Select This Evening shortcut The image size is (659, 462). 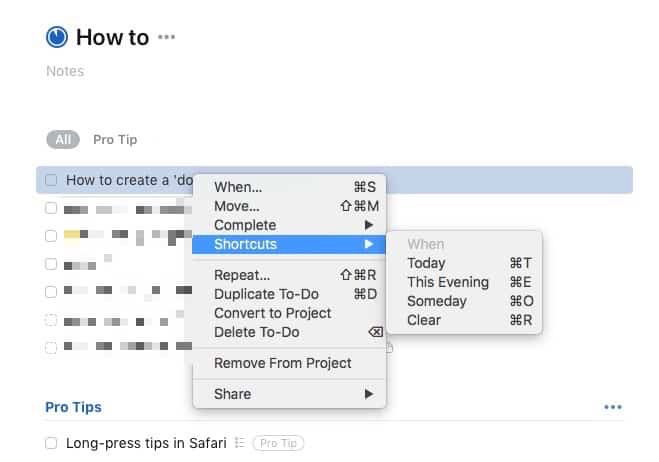pyautogui.click(x=447, y=282)
